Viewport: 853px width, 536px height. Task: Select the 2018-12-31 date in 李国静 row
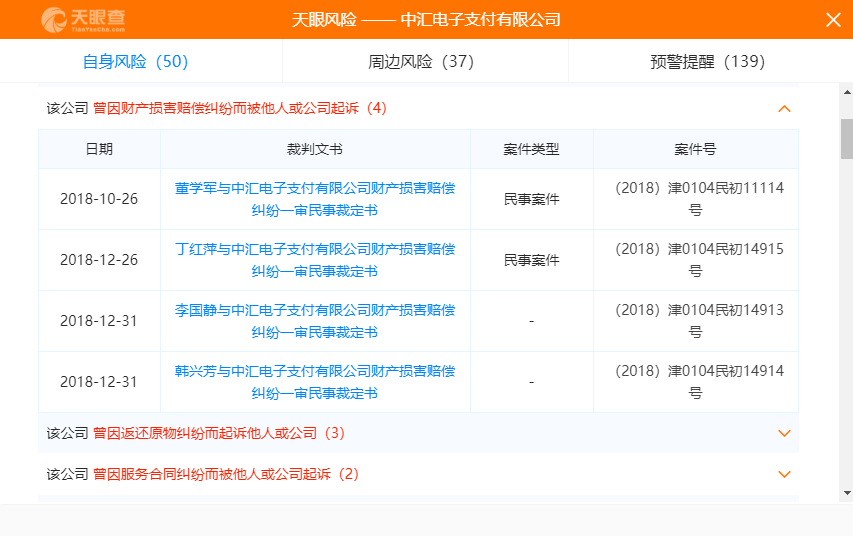(x=99, y=321)
